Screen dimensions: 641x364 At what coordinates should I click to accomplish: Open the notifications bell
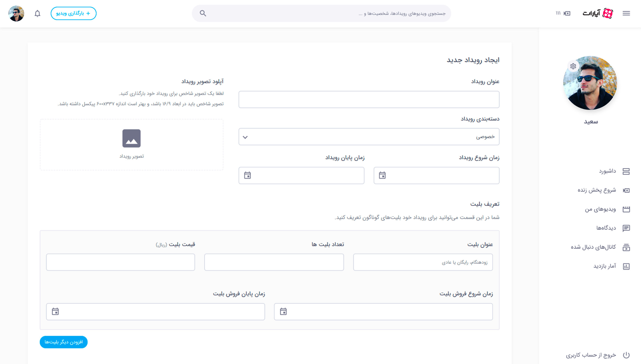tap(37, 13)
